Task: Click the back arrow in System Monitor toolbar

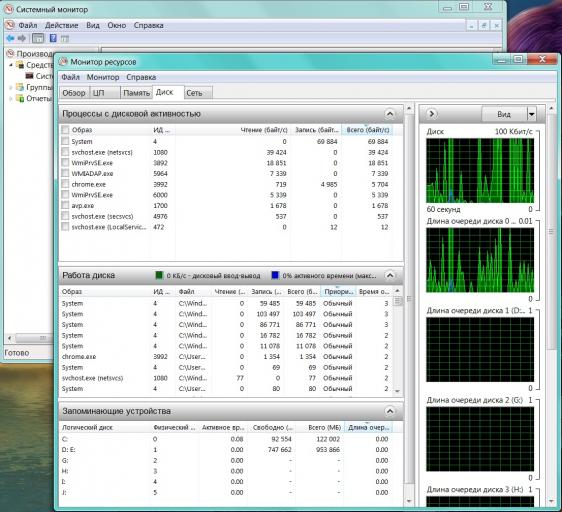Action: (x=10, y=38)
